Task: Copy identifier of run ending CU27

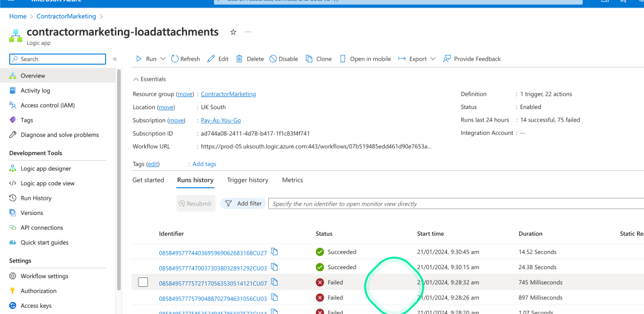Action: (274, 252)
